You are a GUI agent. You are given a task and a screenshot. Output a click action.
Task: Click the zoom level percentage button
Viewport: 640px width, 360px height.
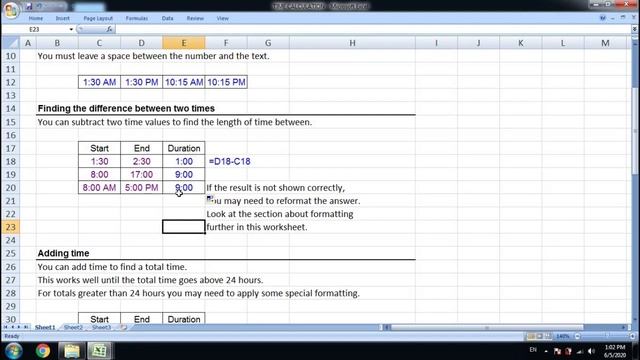(563, 336)
